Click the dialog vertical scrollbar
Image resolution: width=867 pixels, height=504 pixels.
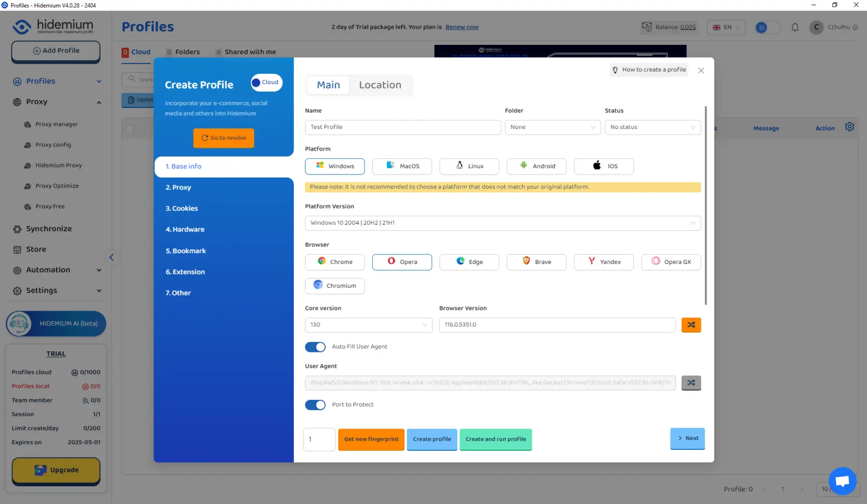(706, 205)
